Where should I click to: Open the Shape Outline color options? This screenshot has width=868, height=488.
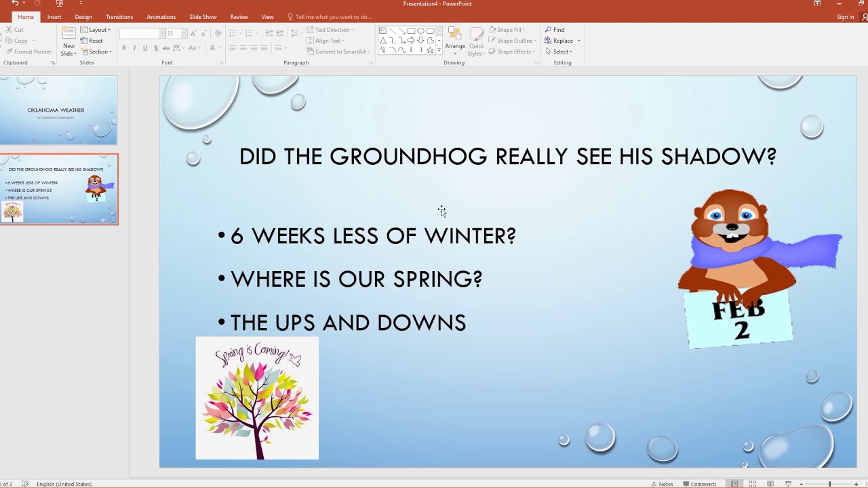(x=512, y=41)
